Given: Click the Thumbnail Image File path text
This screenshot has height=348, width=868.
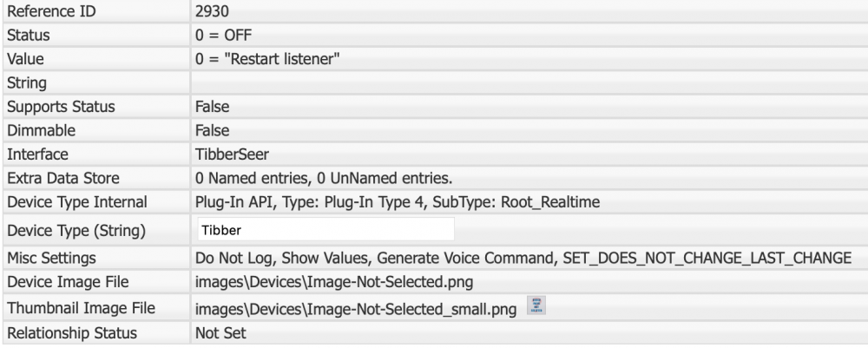Looking at the screenshot, I should click(358, 308).
